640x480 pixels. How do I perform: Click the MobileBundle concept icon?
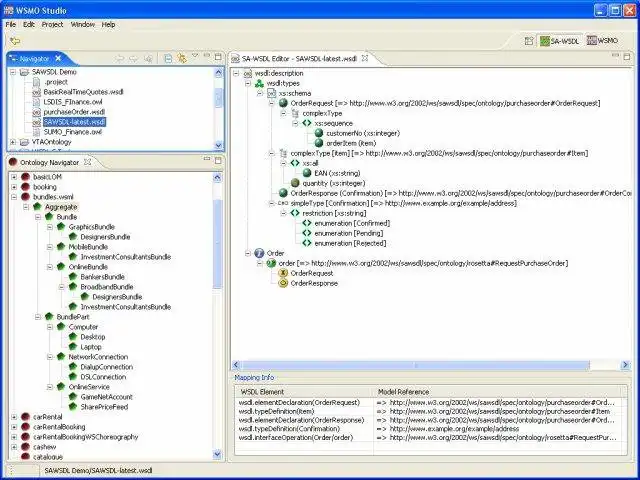click(x=61, y=247)
